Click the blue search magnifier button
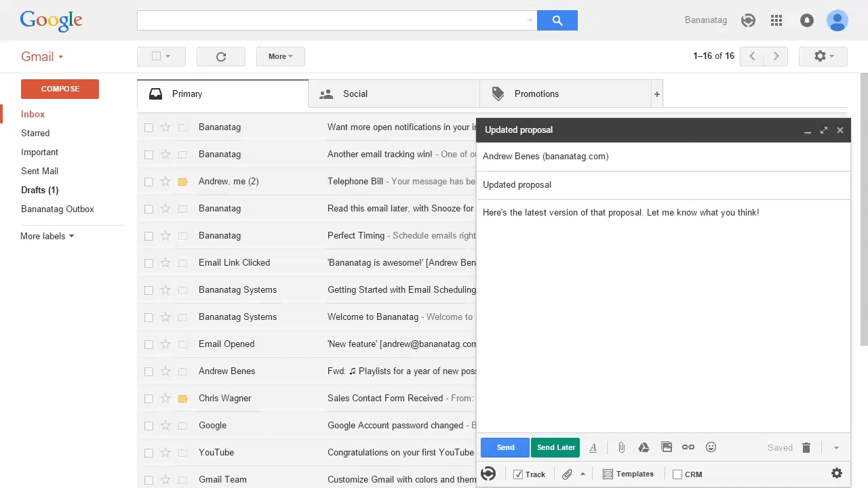 (x=557, y=20)
